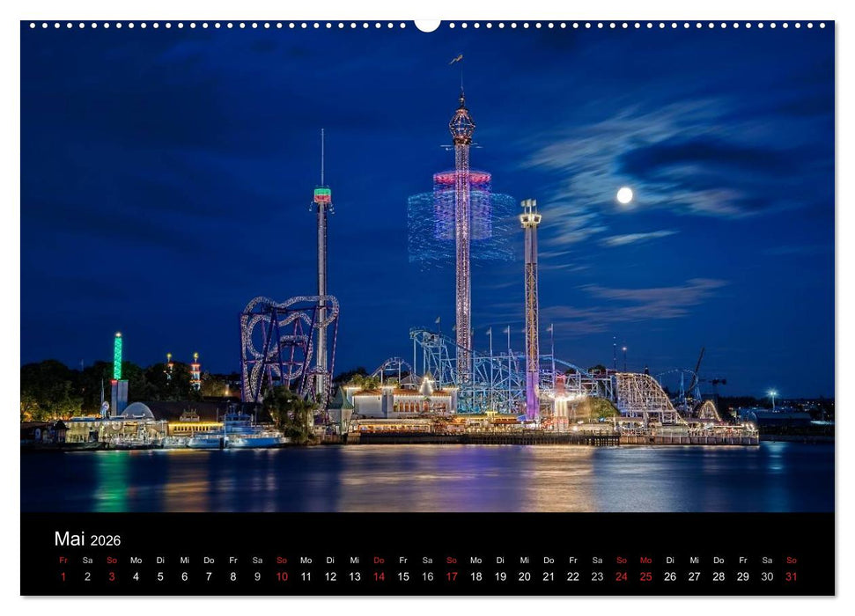Select the white date 20
The width and height of the screenshot is (855, 616).
coord(525,578)
